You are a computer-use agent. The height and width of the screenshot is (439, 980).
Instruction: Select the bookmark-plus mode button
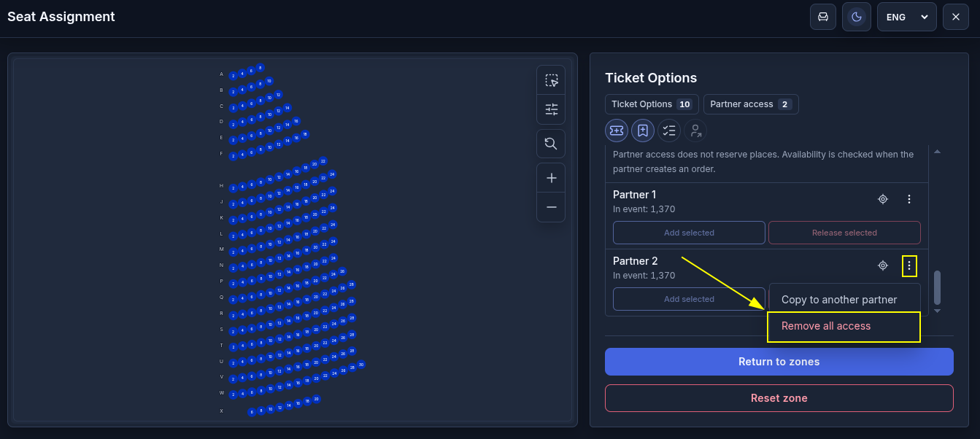[643, 131]
